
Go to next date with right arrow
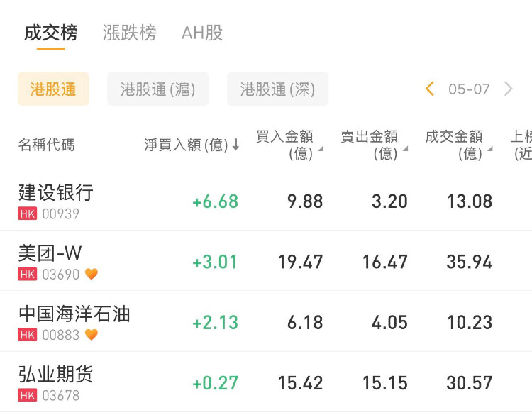coord(508,89)
